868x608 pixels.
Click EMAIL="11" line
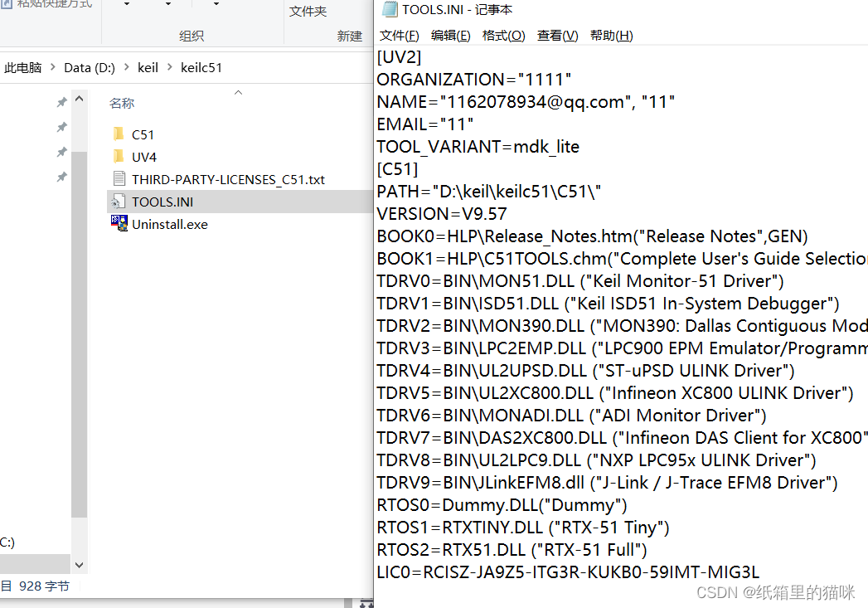[425, 124]
